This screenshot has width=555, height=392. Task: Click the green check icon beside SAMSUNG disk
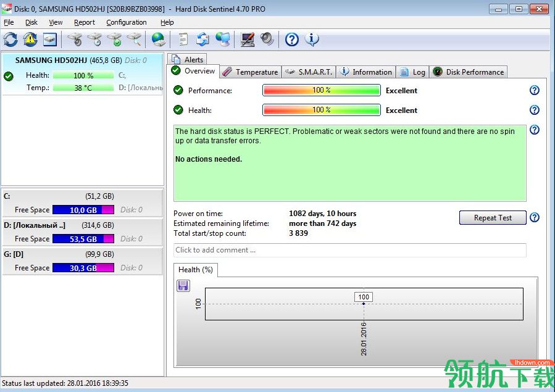(9, 76)
